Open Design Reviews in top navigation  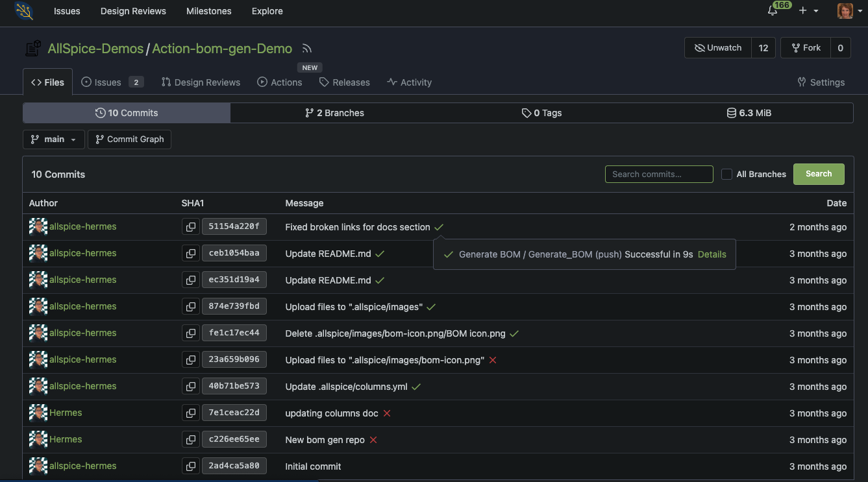(133, 11)
